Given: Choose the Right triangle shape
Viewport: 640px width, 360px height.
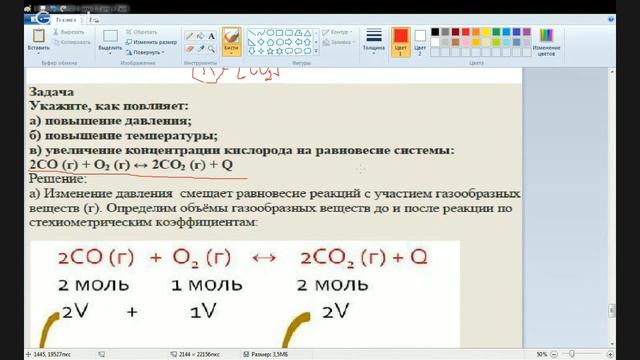Looking at the screenshot, I should click(x=252, y=42).
